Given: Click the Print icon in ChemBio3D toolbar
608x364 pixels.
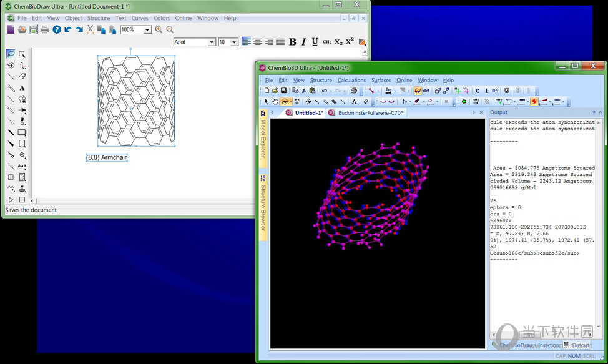Looking at the screenshot, I should (354, 91).
